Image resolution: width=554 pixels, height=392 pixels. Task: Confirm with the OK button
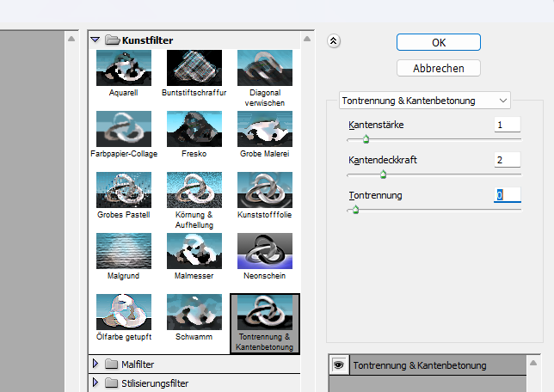point(439,42)
